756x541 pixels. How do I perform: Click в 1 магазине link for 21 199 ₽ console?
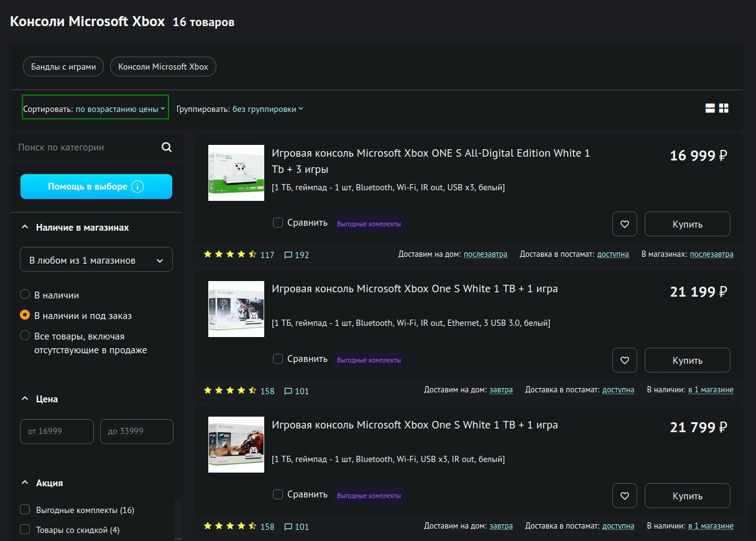[711, 390]
